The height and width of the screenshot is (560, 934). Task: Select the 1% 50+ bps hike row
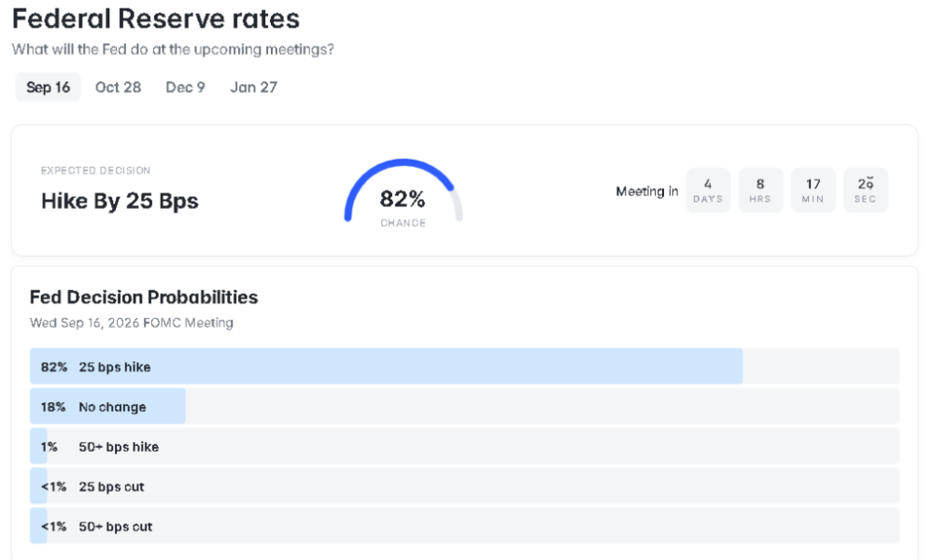(464, 446)
